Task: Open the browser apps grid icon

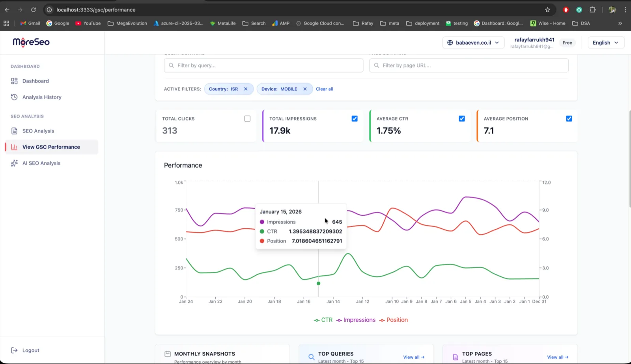Action: pyautogui.click(x=6, y=23)
